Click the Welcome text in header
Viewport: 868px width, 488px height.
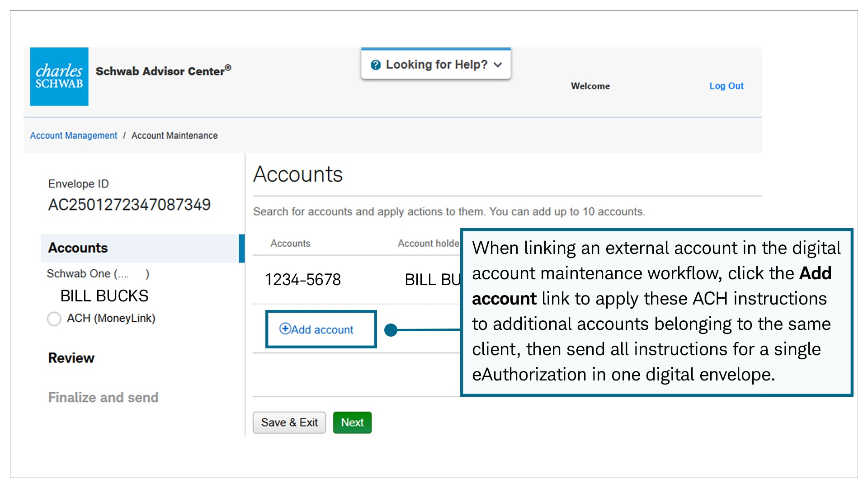pos(590,86)
